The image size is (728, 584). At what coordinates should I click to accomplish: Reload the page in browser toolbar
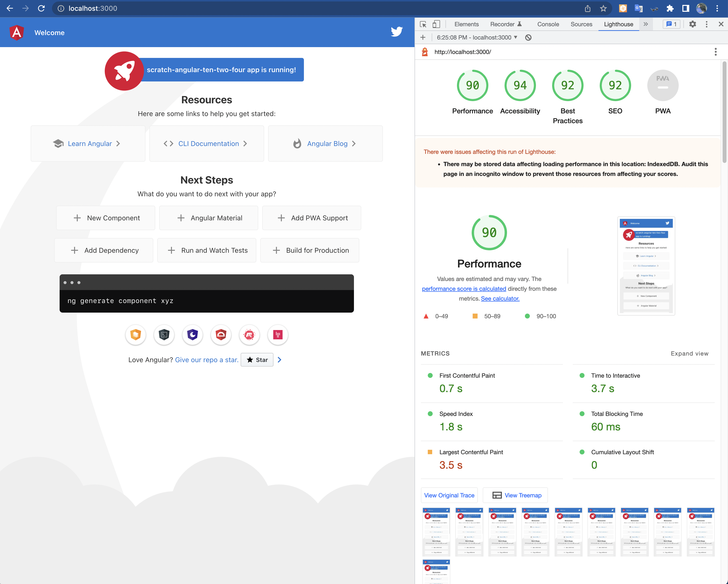(41, 8)
